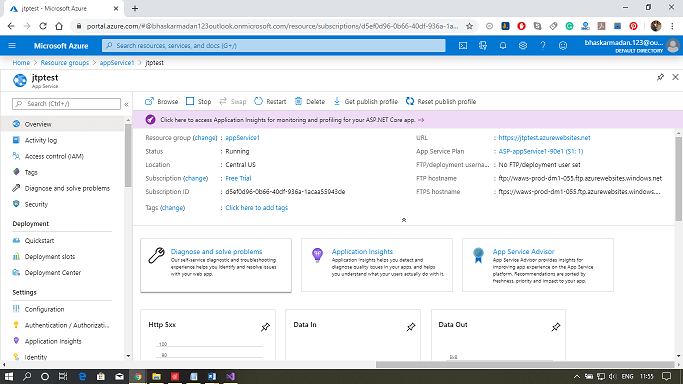Click Get publish profile
This screenshot has height=384, width=683.
[x=365, y=101]
